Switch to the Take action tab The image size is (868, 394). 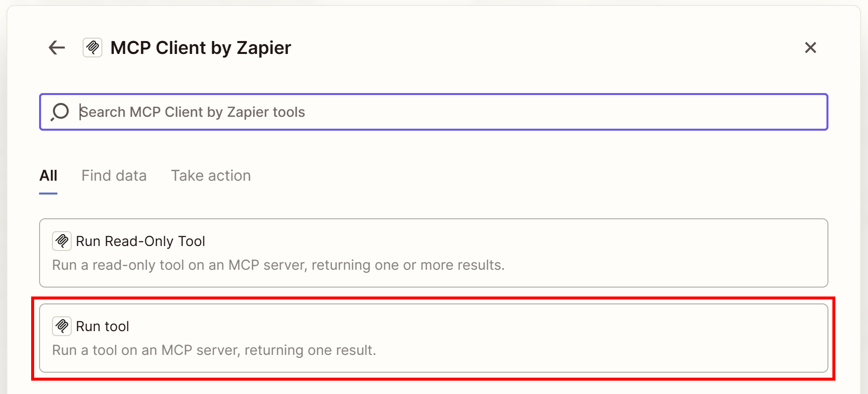click(211, 175)
